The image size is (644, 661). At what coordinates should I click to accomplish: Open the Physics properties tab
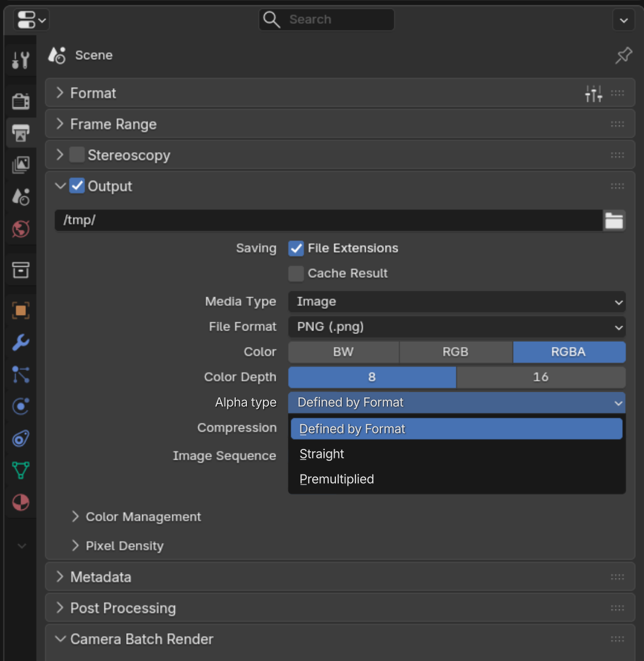(20, 406)
